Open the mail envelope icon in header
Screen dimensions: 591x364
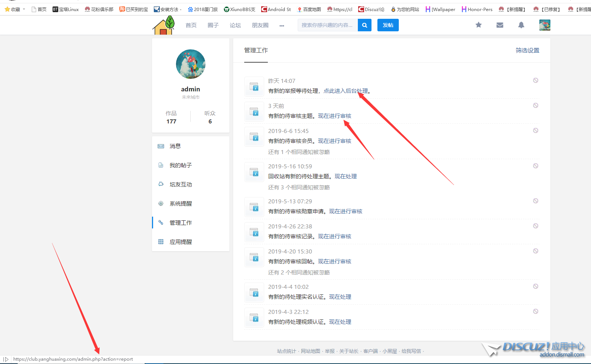500,25
